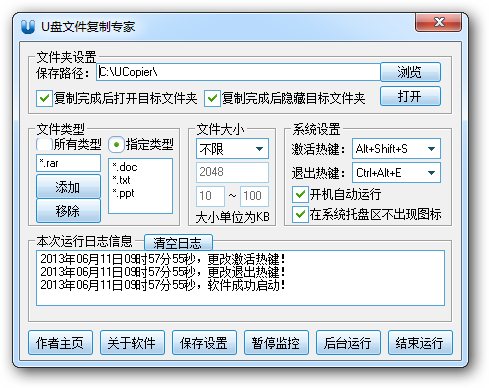Viewport: 489px width, 388px height.
Task: Click the 暂停监控 button
Action: [x=276, y=343]
